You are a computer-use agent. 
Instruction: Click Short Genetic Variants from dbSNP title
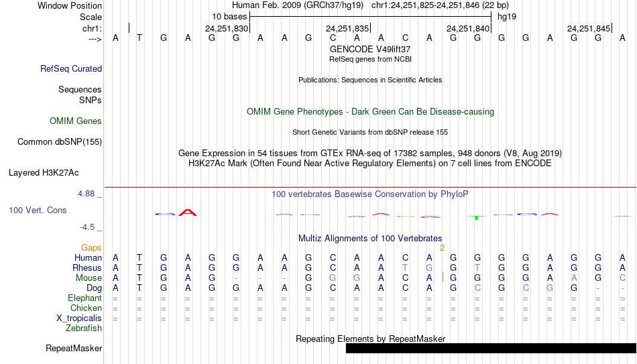pyautogui.click(x=370, y=133)
